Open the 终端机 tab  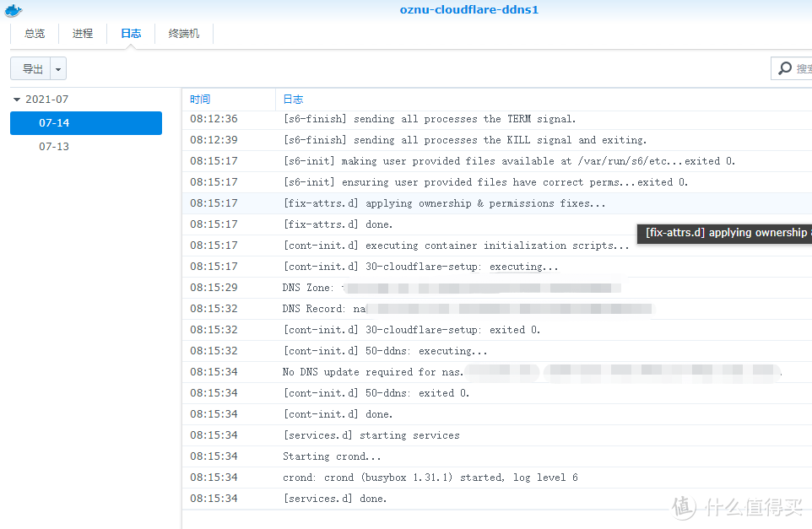click(x=184, y=34)
